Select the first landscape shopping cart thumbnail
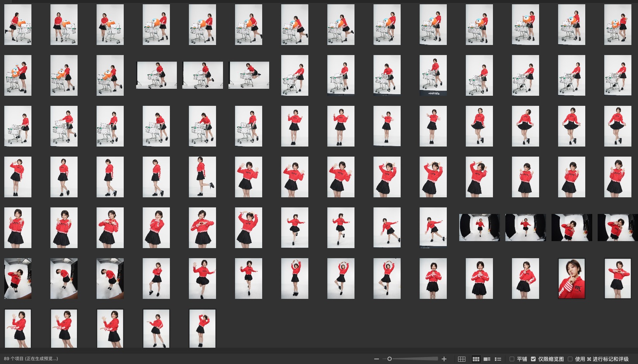Image resolution: width=638 pixels, height=364 pixels. pyautogui.click(x=156, y=75)
